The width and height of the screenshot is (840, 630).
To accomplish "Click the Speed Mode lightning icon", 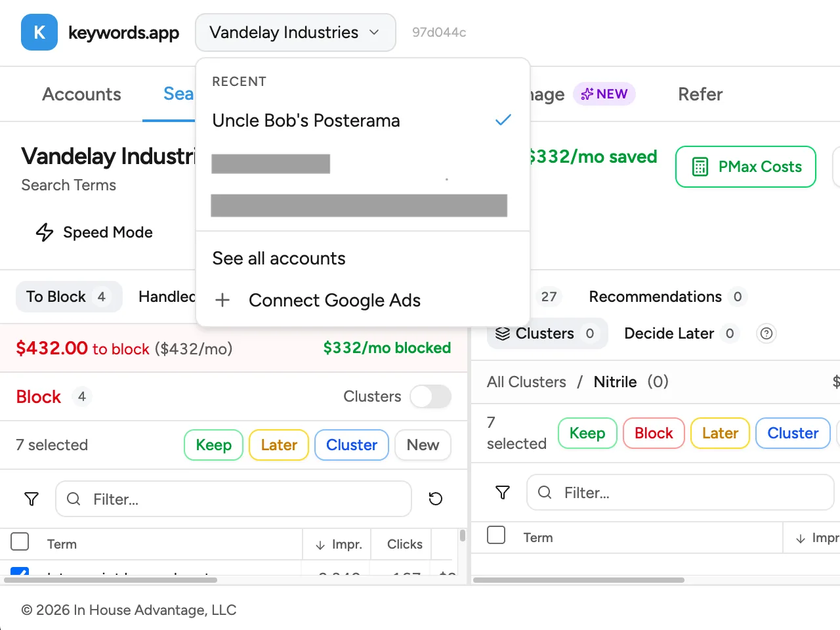I will (x=44, y=232).
